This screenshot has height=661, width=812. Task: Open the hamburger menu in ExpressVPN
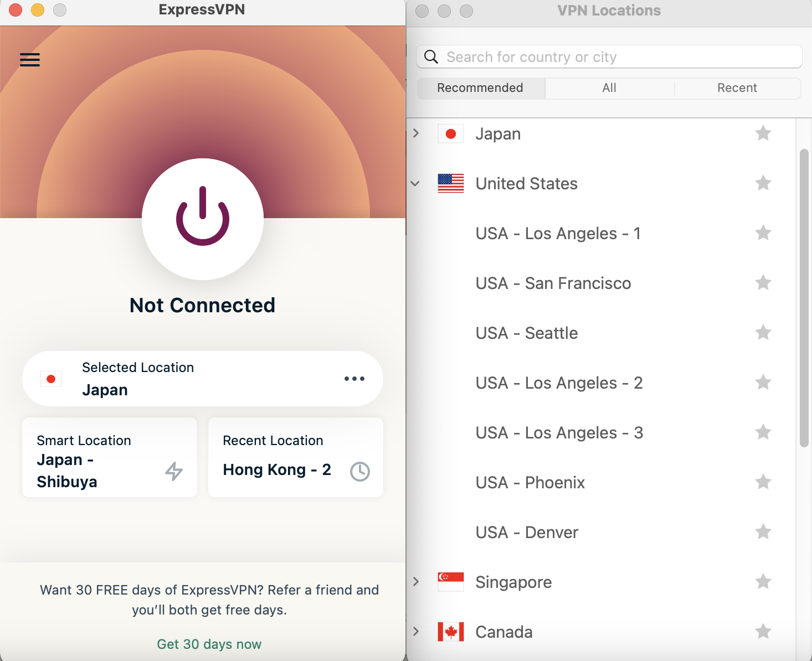point(30,60)
